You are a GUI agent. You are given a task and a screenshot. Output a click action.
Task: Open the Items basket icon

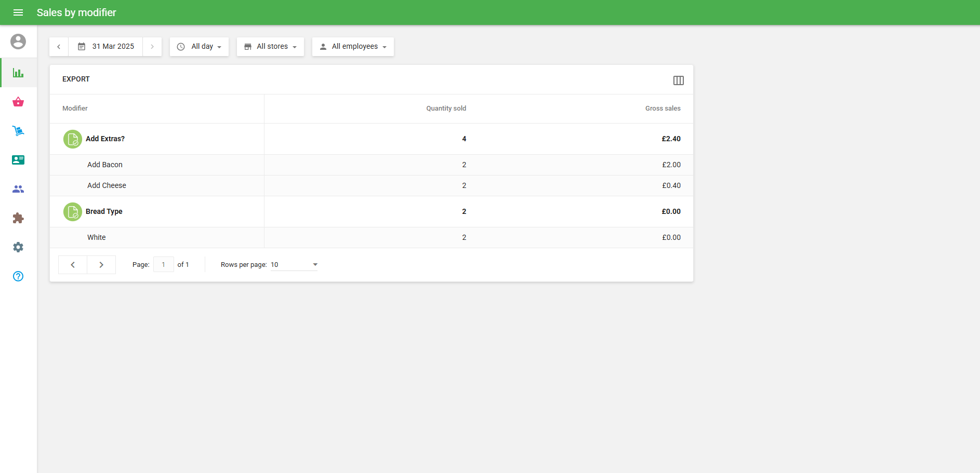(x=18, y=102)
